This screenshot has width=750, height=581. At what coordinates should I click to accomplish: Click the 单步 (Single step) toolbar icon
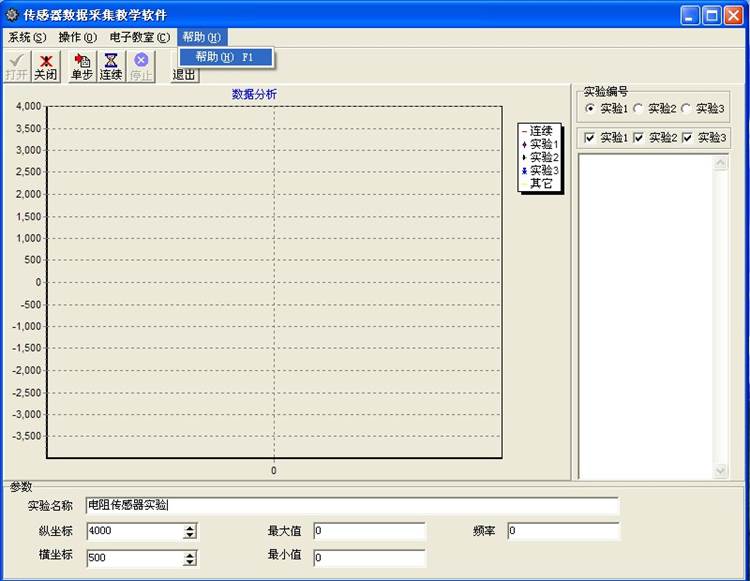coord(81,67)
